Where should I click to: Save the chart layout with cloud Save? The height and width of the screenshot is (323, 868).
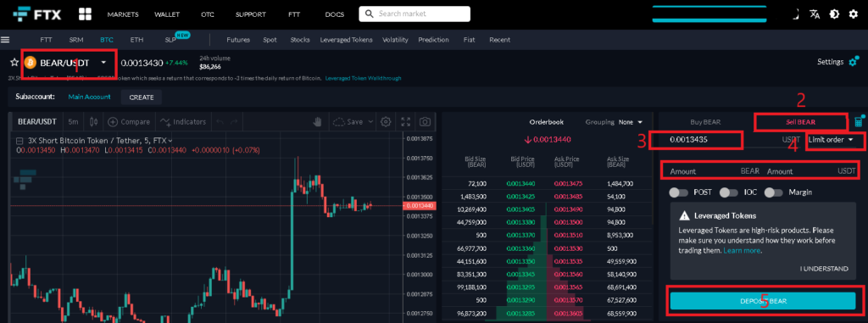[x=348, y=122]
